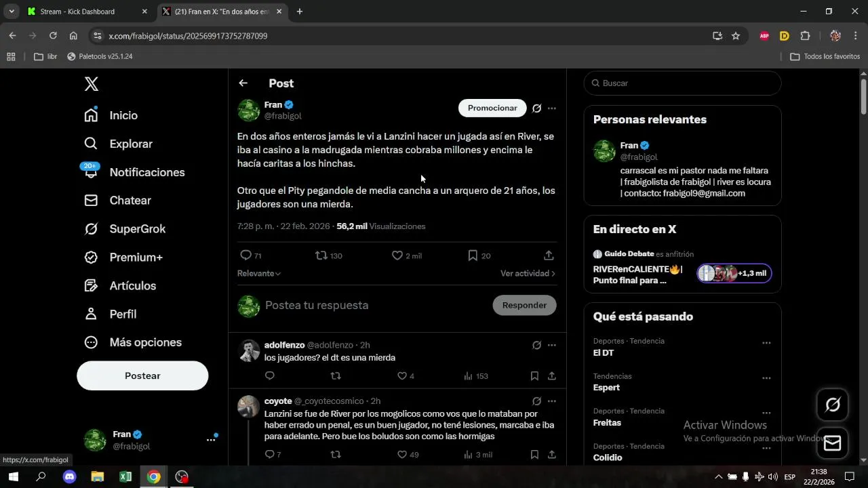
Task: Repost the main post
Action: point(321,256)
